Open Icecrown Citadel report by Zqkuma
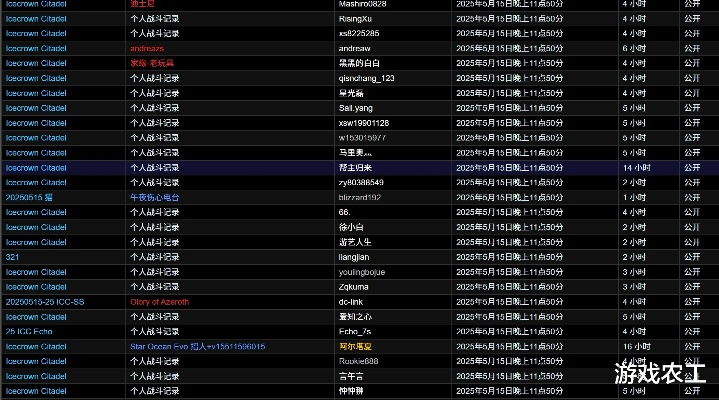The image size is (719, 400). [36, 287]
